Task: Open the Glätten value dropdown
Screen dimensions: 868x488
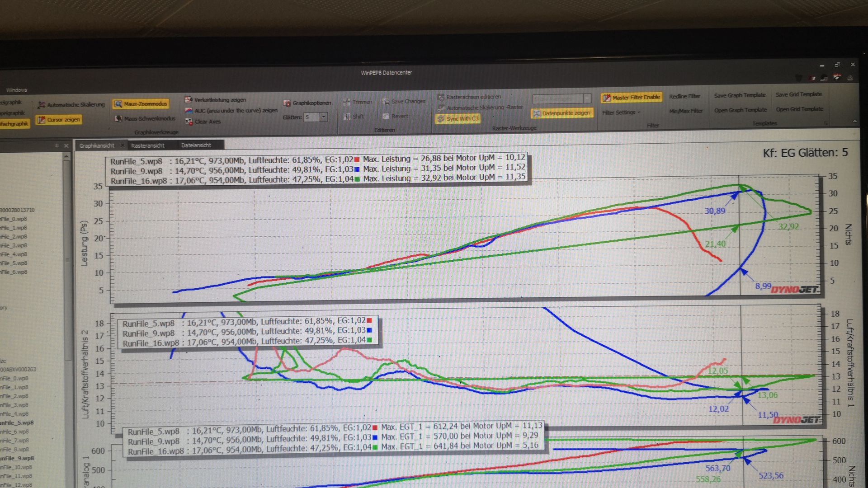Action: pyautogui.click(x=324, y=117)
